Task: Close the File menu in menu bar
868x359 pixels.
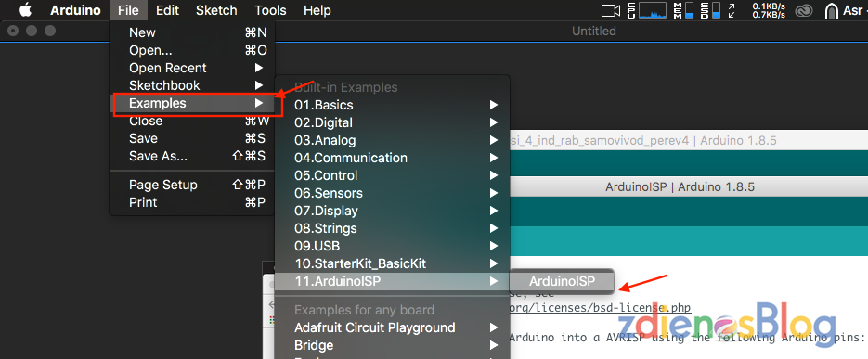Action: pyautogui.click(x=128, y=10)
